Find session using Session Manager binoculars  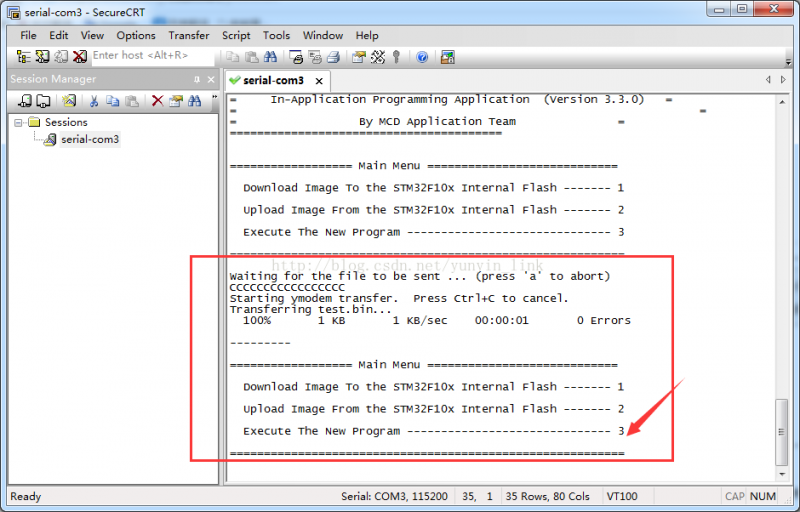pos(194,101)
